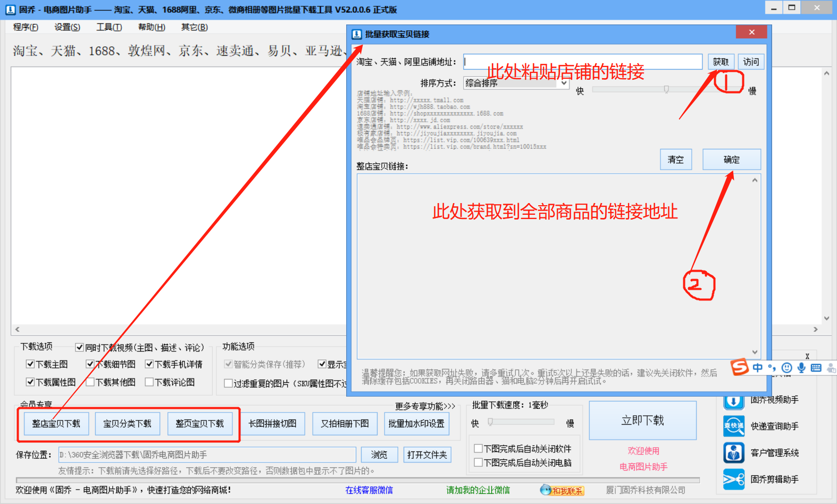
Task: Click the 和我联系 QQ contact icon
Action: click(562, 490)
